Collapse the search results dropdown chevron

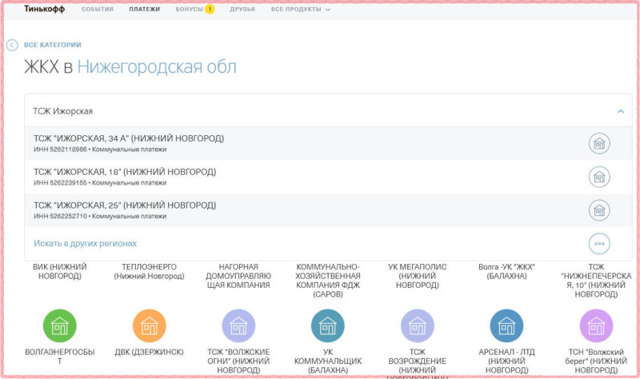(620, 111)
